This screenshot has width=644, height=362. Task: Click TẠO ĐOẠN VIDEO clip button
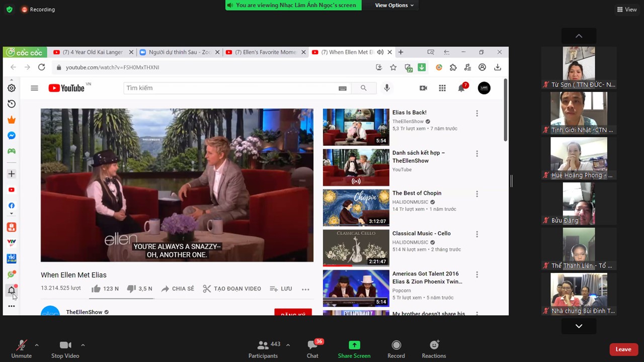pyautogui.click(x=232, y=289)
